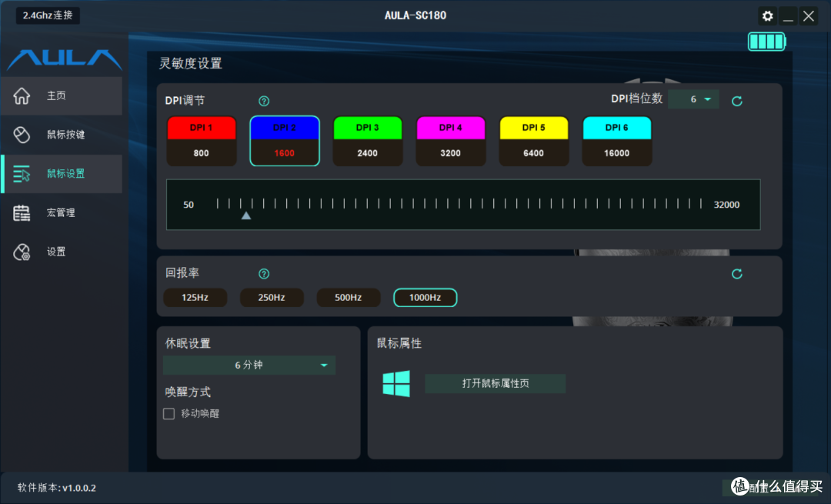Open 鼠标设置 page
This screenshot has width=831, height=504.
pyautogui.click(x=62, y=174)
